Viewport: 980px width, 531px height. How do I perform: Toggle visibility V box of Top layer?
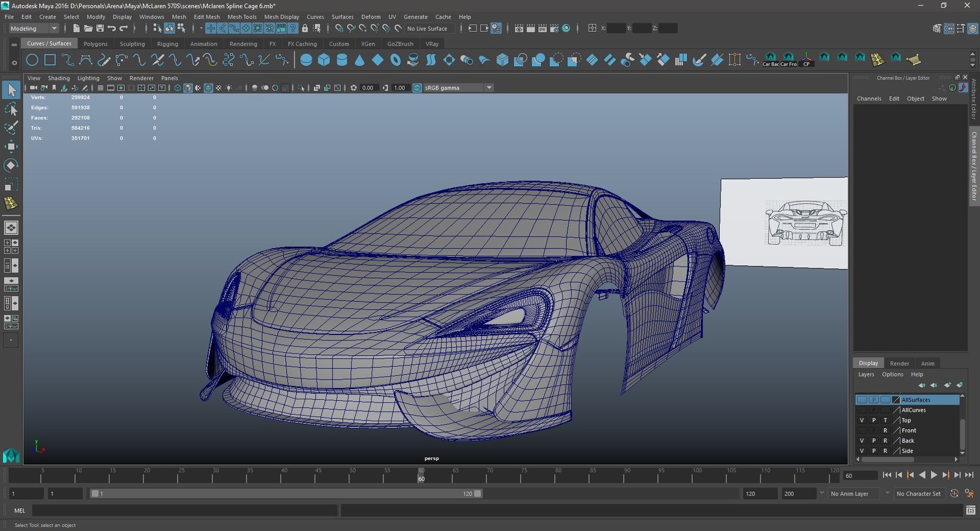(862, 420)
